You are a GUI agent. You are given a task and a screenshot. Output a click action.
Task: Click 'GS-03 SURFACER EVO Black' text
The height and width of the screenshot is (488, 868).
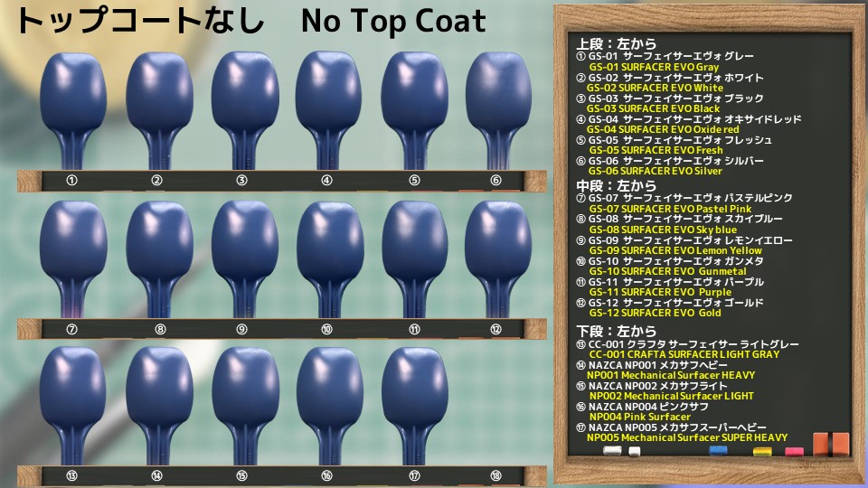click(653, 109)
